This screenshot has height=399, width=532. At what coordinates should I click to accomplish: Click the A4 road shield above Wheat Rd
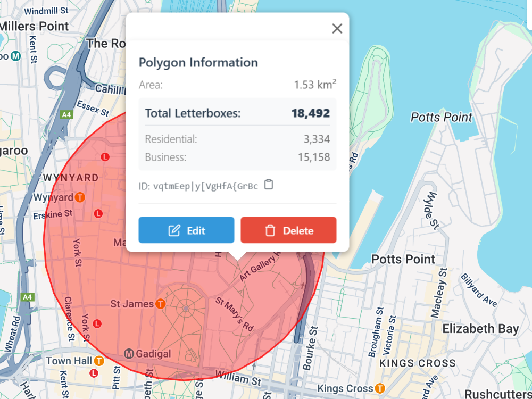(28, 297)
